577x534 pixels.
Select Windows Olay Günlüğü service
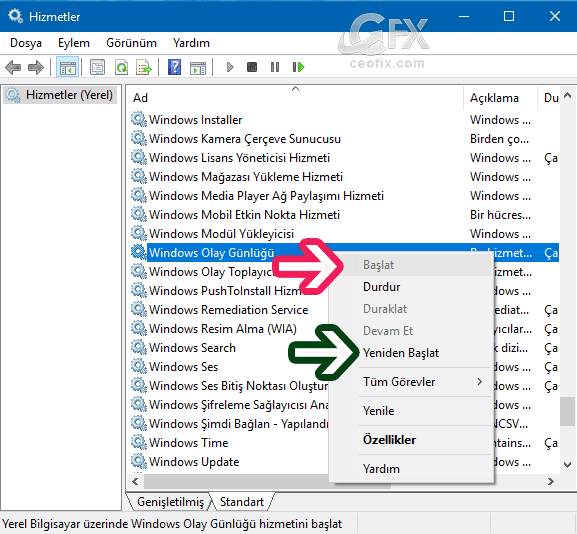(212, 253)
